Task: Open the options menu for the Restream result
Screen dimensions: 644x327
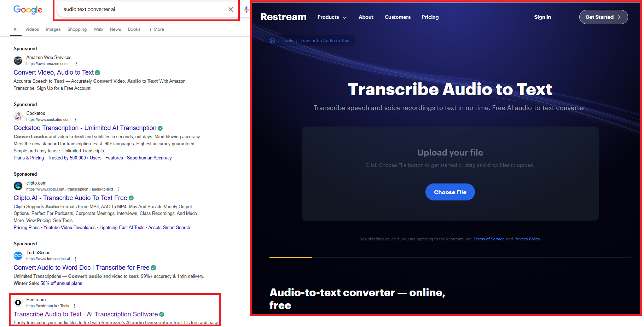Action: coord(75,306)
